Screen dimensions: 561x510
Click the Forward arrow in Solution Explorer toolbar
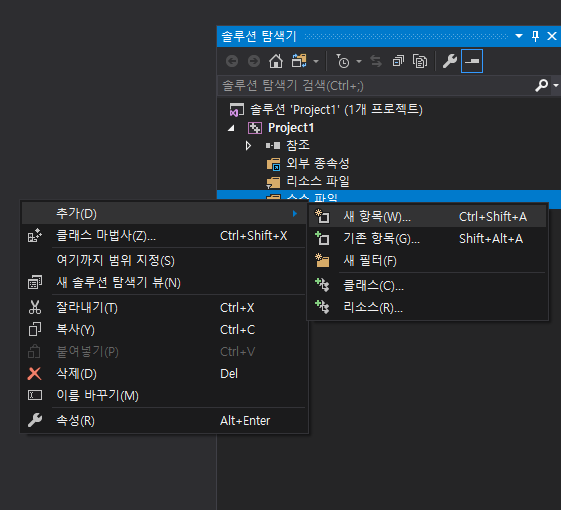254,61
